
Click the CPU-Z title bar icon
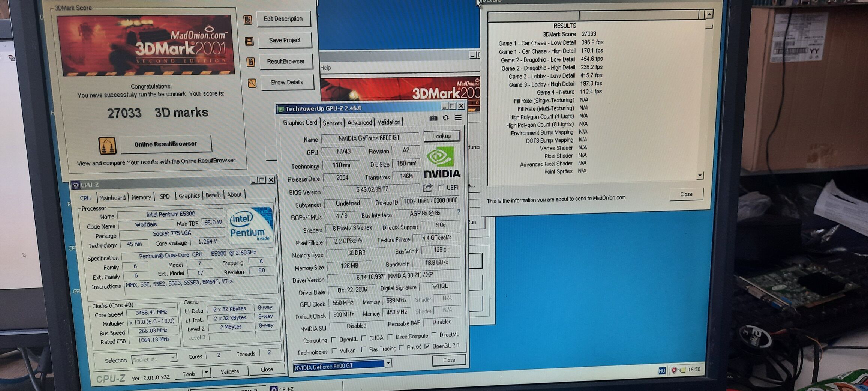pyautogui.click(x=76, y=185)
